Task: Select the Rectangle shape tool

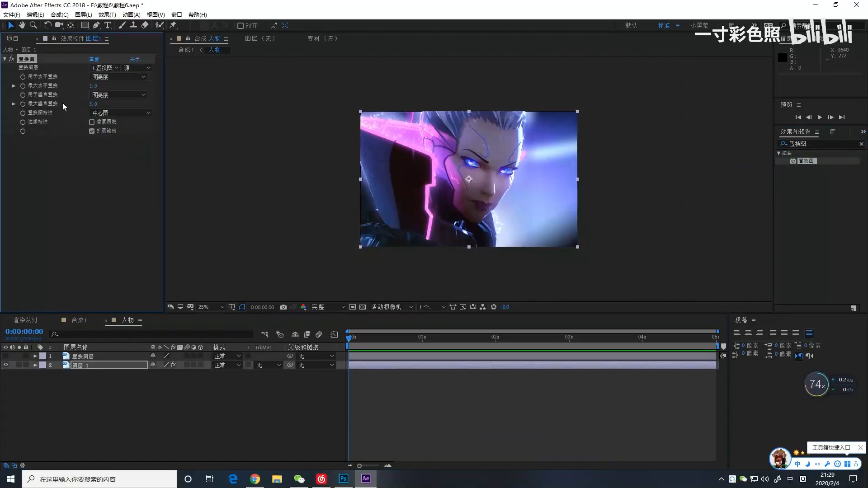Action: point(85,25)
